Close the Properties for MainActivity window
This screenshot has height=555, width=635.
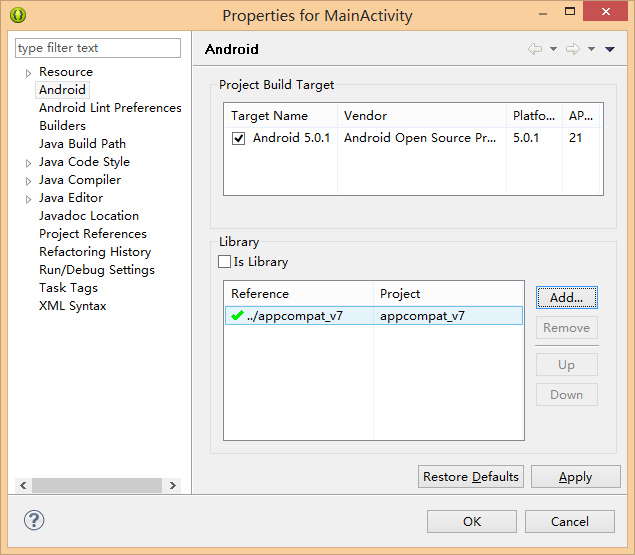click(x=605, y=11)
